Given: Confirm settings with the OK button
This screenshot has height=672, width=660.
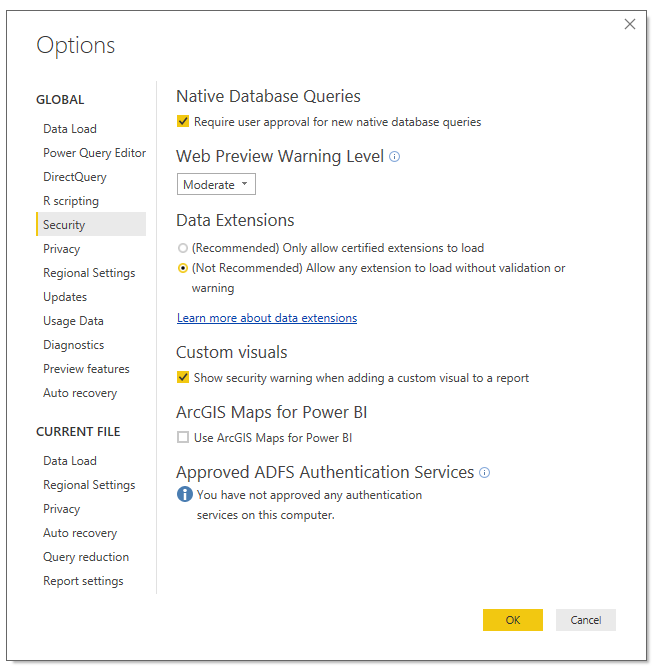Looking at the screenshot, I should click(513, 620).
